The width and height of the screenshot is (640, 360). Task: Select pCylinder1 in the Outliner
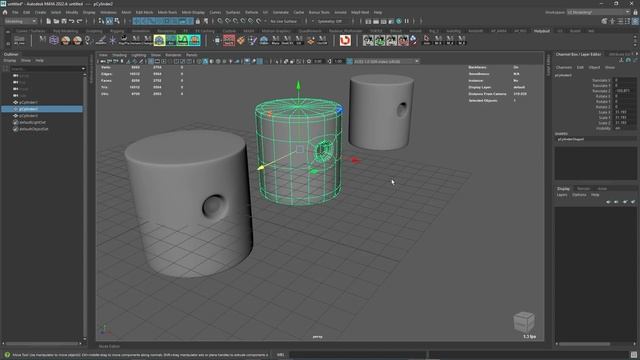point(28,102)
